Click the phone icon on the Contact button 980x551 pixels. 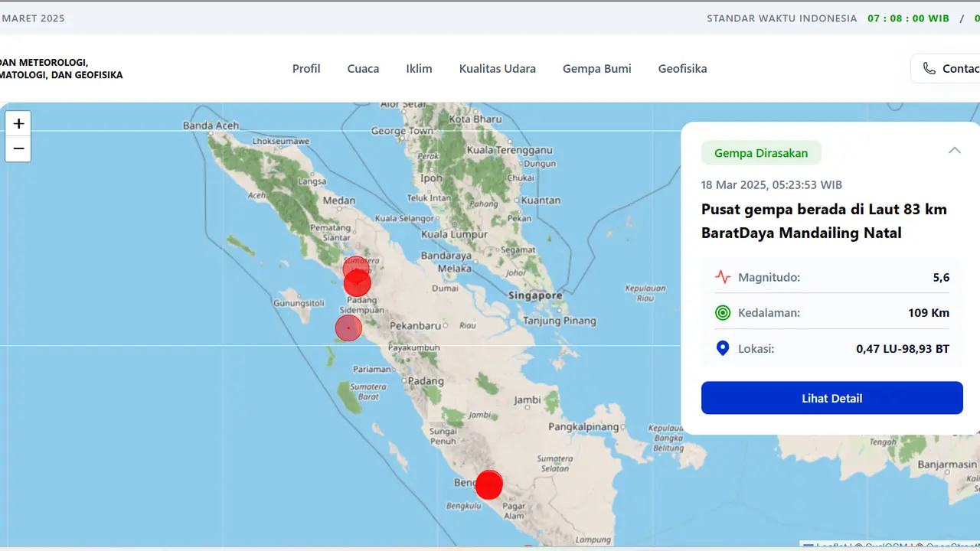pos(928,68)
